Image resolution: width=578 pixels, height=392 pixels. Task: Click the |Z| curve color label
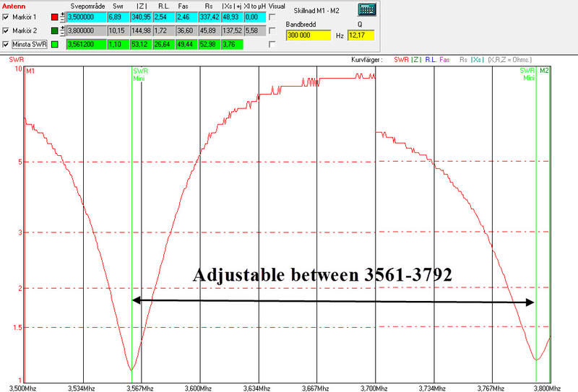pos(417,60)
